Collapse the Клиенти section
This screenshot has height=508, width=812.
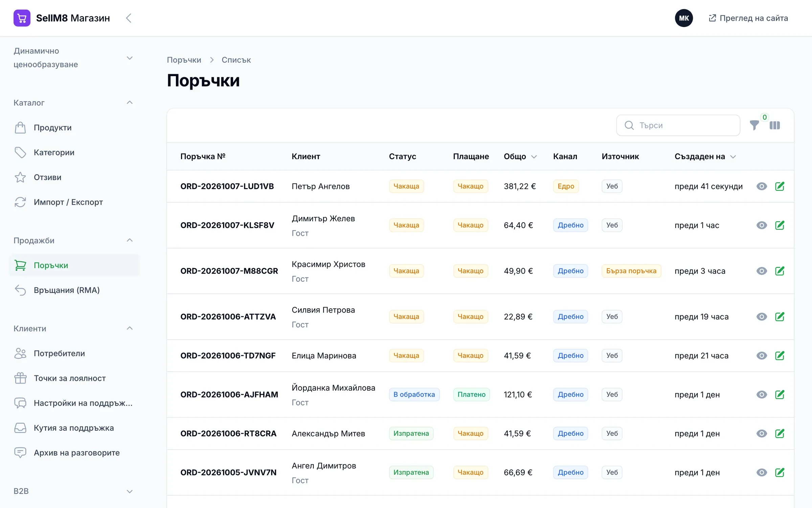[130, 329]
